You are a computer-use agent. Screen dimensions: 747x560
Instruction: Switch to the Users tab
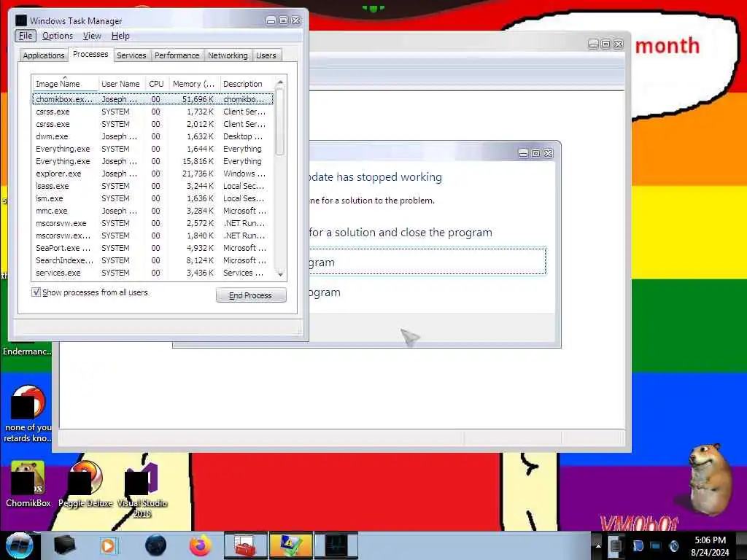coord(266,55)
